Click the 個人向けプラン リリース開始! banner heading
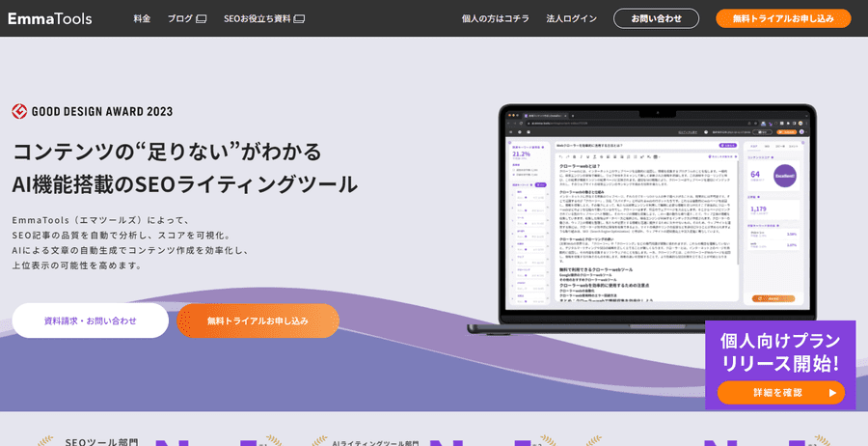 [x=780, y=352]
